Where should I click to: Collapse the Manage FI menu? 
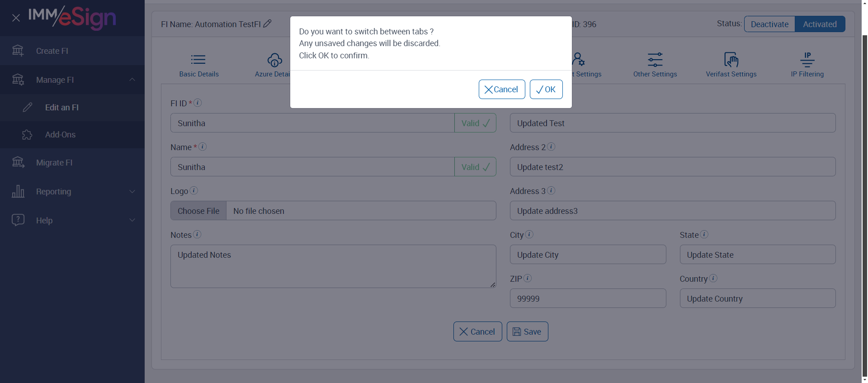click(x=132, y=80)
